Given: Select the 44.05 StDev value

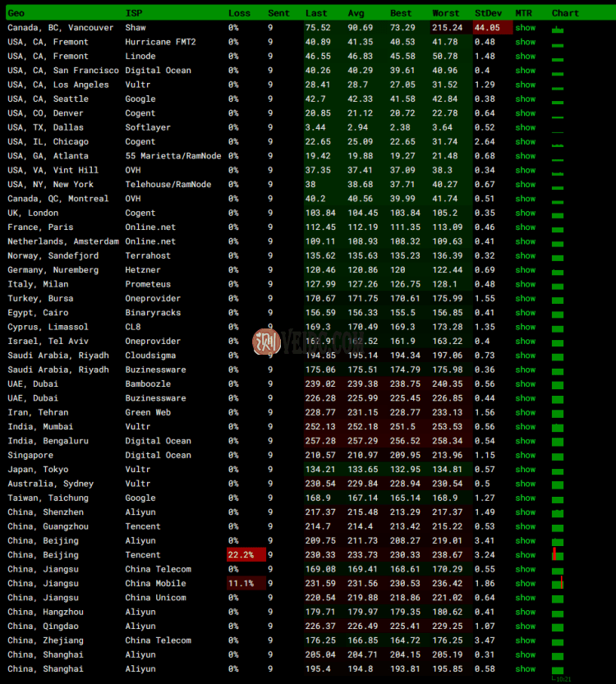Looking at the screenshot, I should [493, 27].
